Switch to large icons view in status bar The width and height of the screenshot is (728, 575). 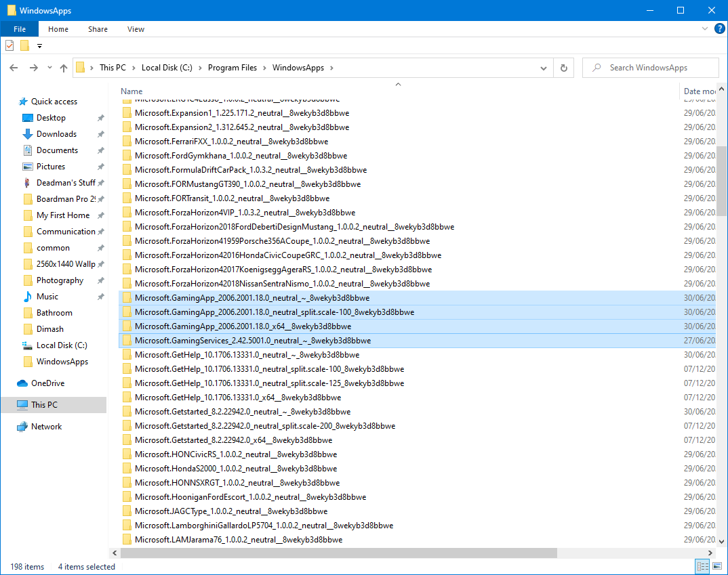pos(716,567)
